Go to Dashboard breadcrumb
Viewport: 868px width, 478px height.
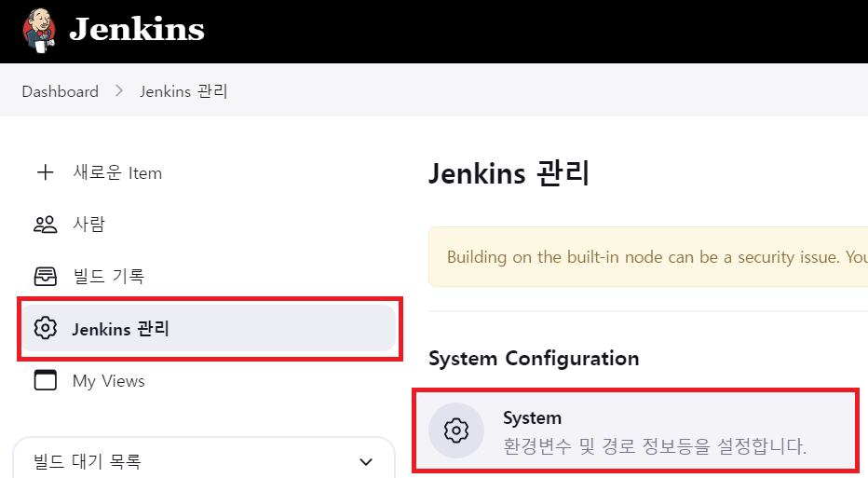point(61,91)
